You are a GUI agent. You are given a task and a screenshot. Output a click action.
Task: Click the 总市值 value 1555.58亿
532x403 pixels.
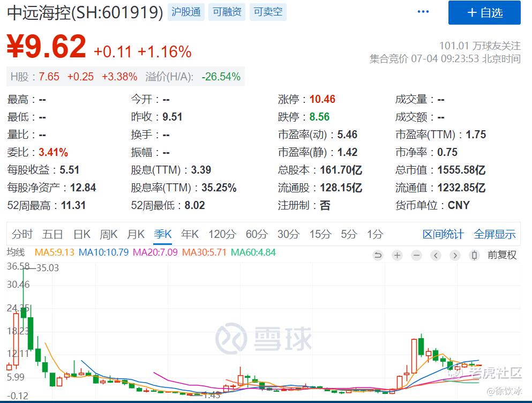click(x=461, y=170)
